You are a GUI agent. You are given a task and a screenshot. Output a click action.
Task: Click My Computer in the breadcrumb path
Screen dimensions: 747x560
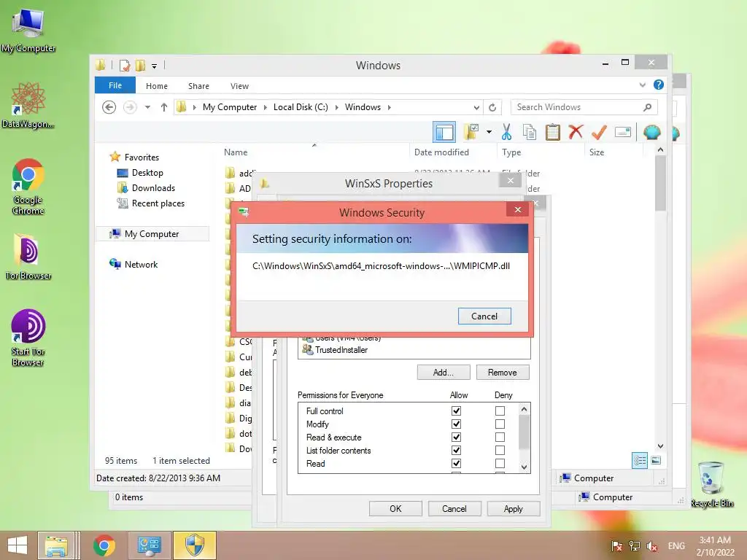pos(230,107)
